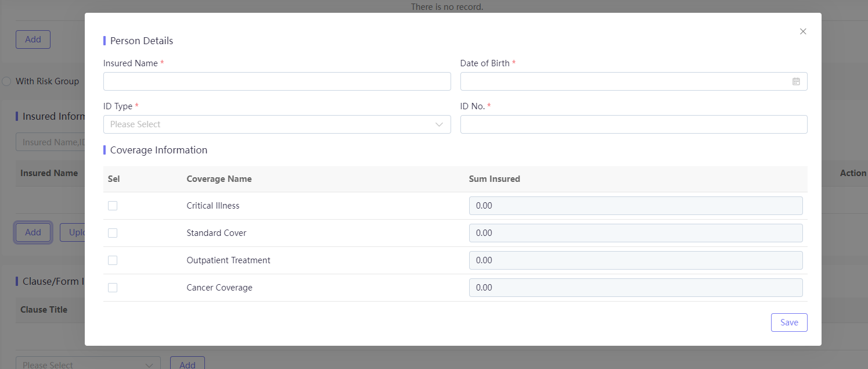This screenshot has width=868, height=369.
Task: Click Outpatient Treatment Sum Insured amount
Action: (x=636, y=260)
